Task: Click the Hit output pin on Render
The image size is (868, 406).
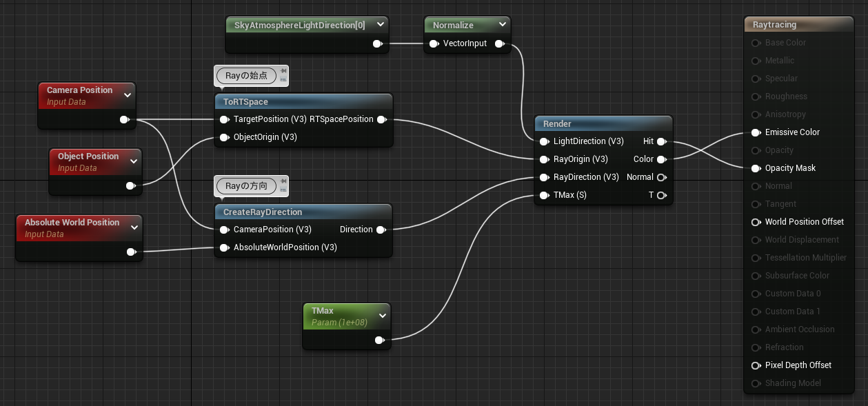Action: (x=660, y=141)
